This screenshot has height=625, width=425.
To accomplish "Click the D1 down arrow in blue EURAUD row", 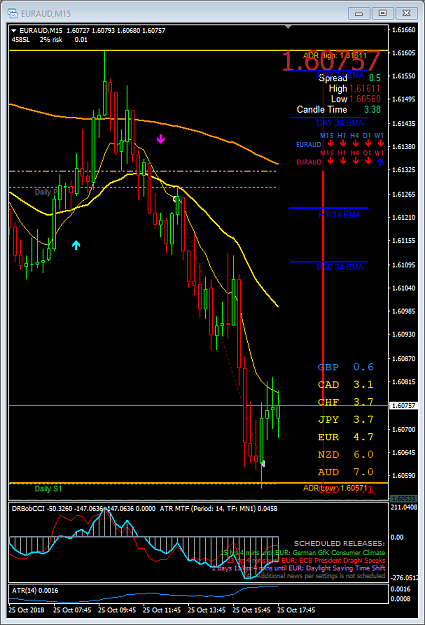I will 368,143.
